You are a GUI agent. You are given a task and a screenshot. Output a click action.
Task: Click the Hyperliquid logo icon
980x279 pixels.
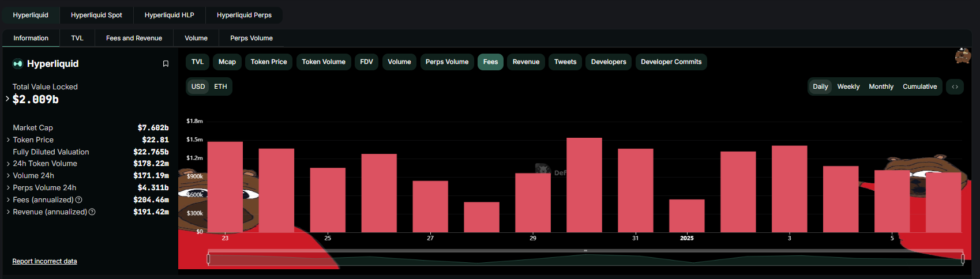tap(18, 63)
